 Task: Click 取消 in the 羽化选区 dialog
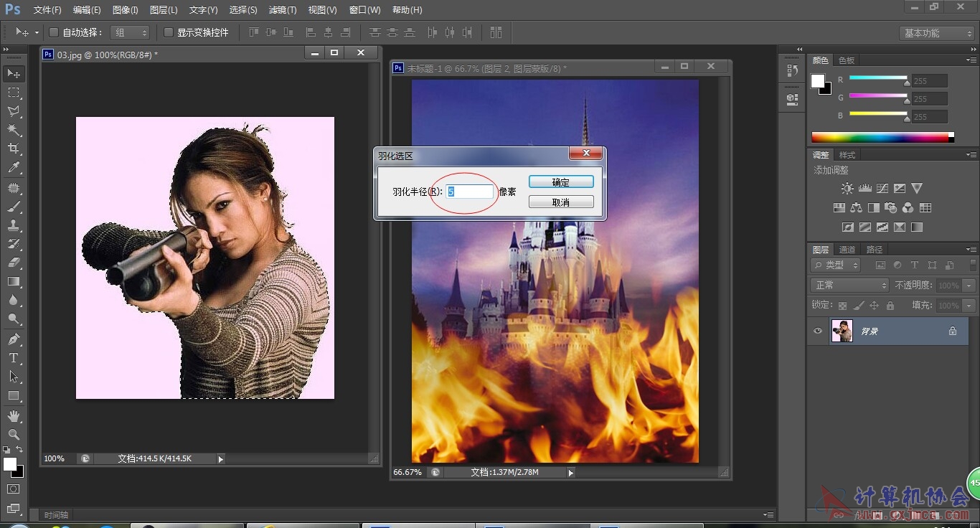[561, 202]
